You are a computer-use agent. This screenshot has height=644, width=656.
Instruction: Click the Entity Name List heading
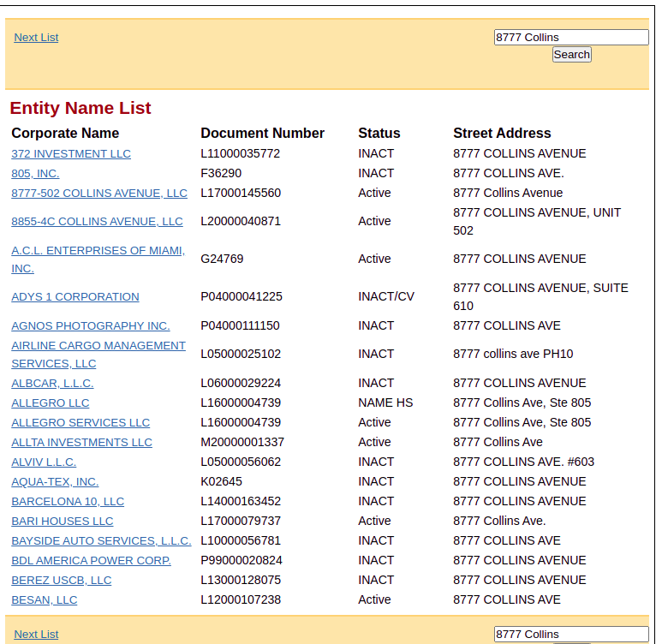click(81, 108)
